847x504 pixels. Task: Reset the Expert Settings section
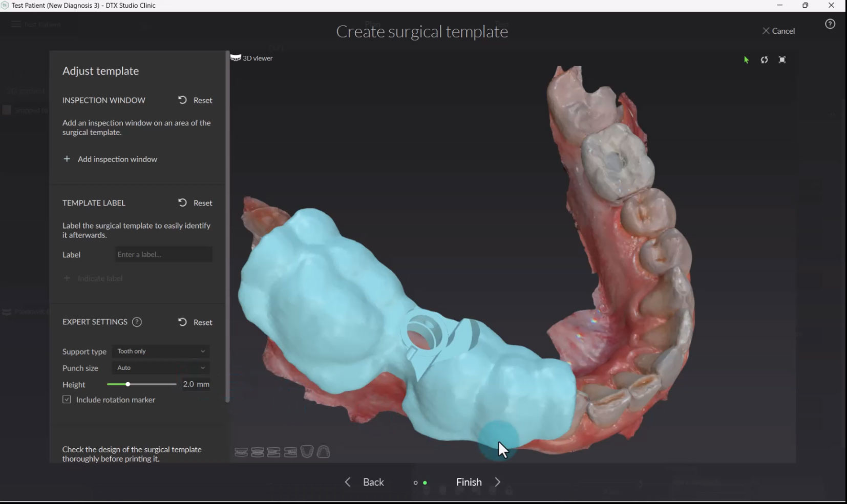coord(195,322)
